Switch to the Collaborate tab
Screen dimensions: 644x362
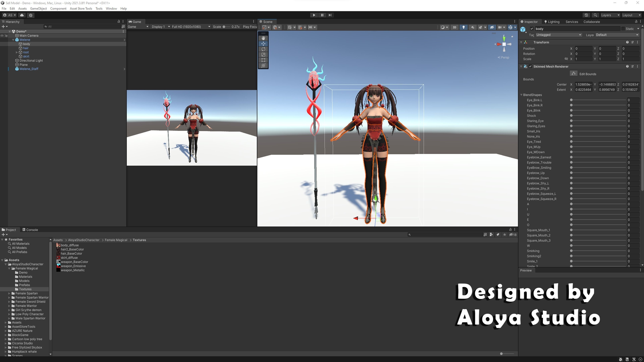click(x=592, y=22)
